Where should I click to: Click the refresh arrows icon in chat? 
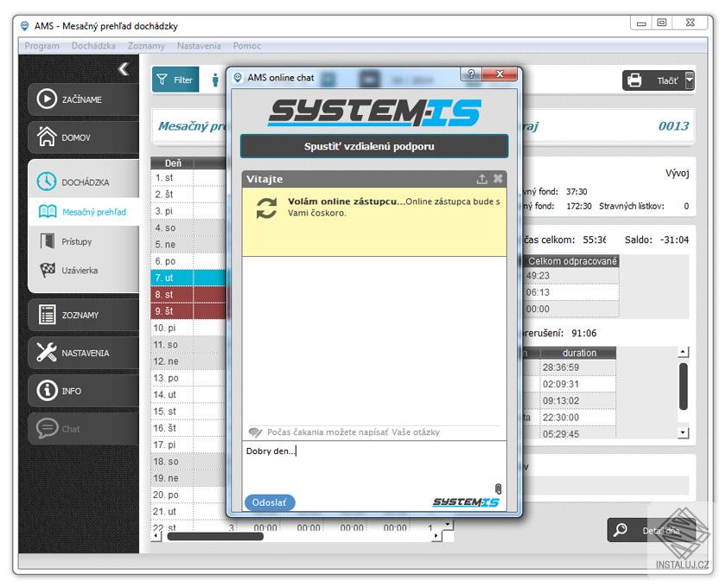tap(266, 208)
